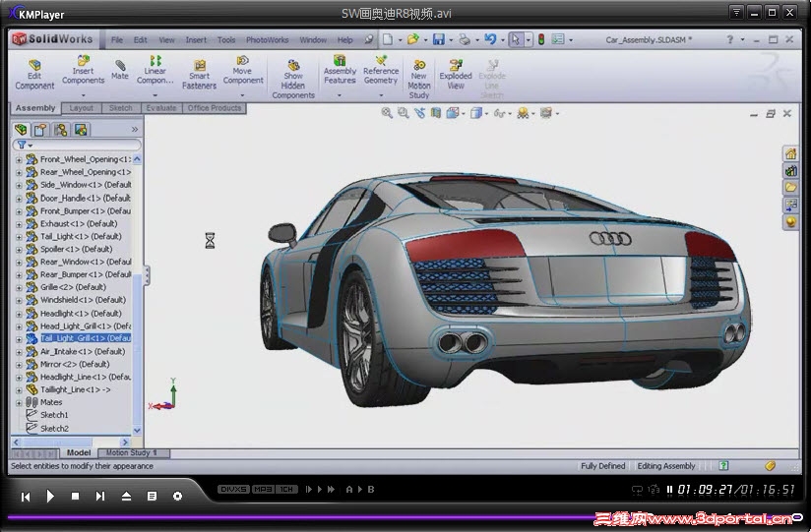Click the Exploded View tool

pos(456,75)
